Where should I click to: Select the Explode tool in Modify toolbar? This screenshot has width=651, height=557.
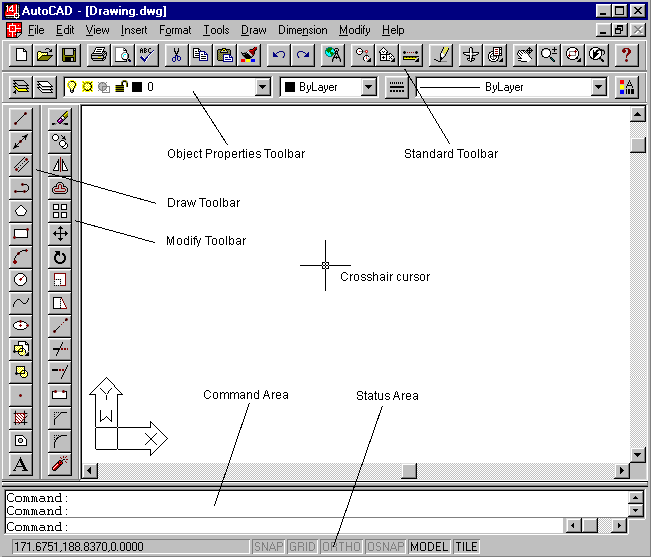coord(60,464)
